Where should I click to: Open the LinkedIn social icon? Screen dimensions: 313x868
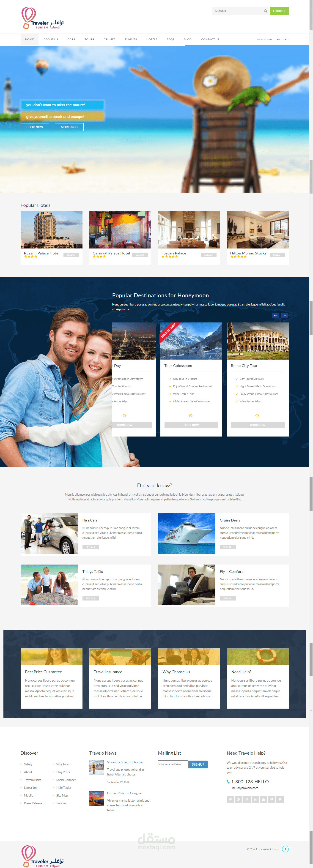(255, 799)
